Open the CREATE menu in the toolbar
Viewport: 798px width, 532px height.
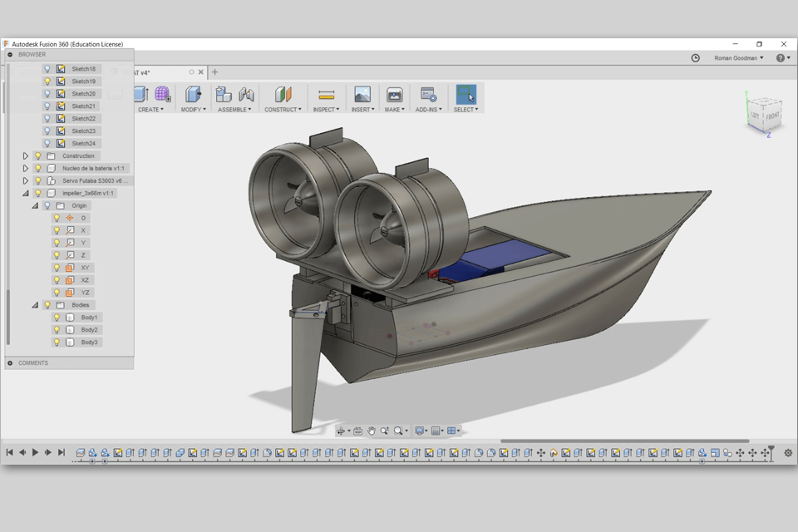pyautogui.click(x=150, y=110)
